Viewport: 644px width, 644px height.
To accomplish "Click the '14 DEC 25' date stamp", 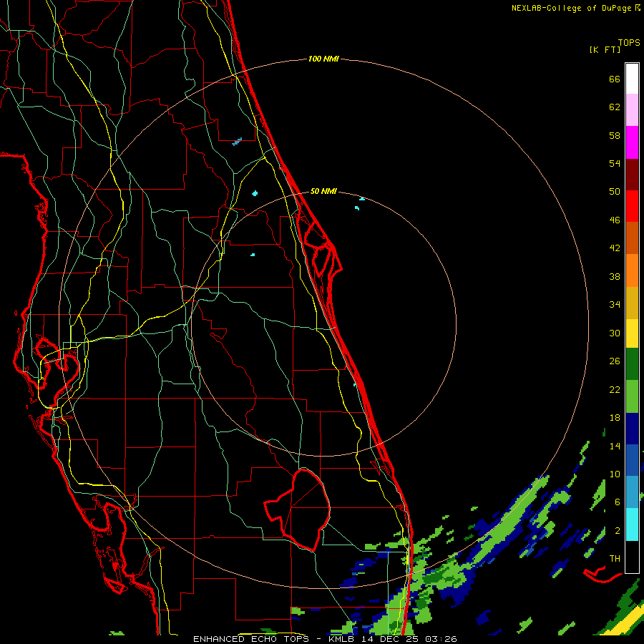I will click(391, 639).
